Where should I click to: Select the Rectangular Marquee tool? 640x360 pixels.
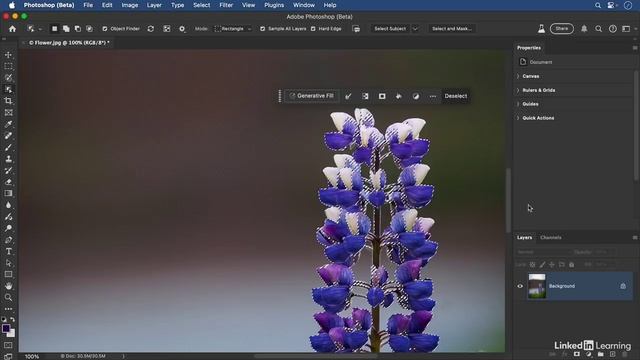pos(9,66)
